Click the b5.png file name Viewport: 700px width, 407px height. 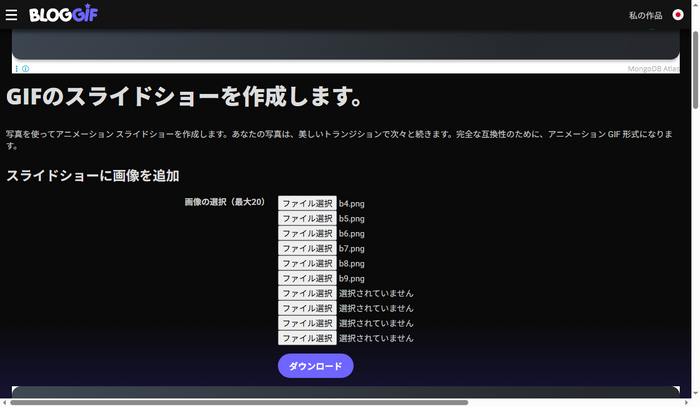point(351,219)
